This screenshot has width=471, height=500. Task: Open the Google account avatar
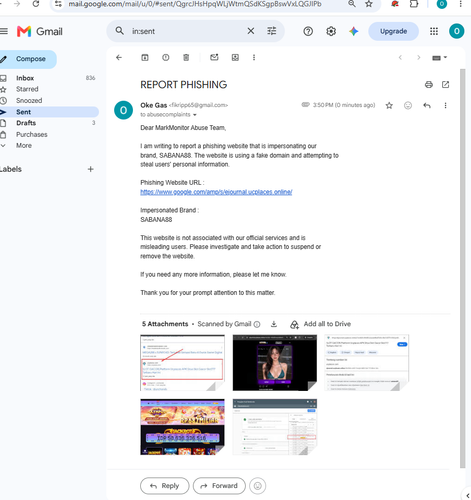coord(456,31)
